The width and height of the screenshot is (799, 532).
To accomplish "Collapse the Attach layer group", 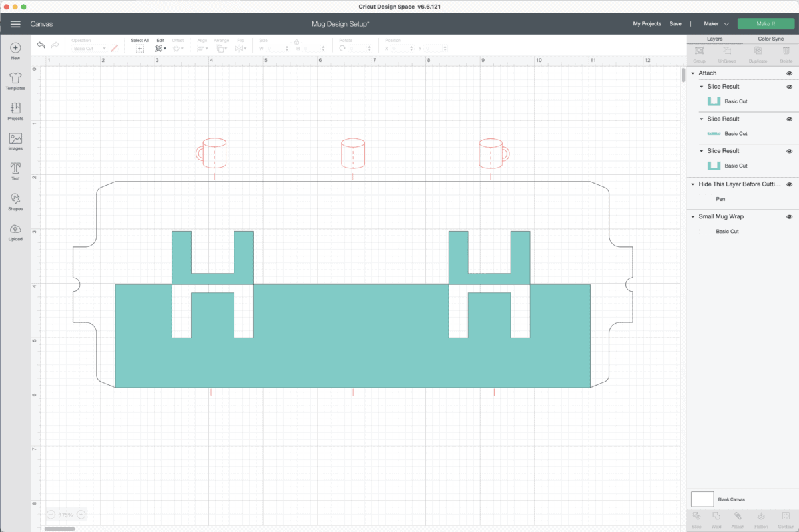I will pos(693,73).
